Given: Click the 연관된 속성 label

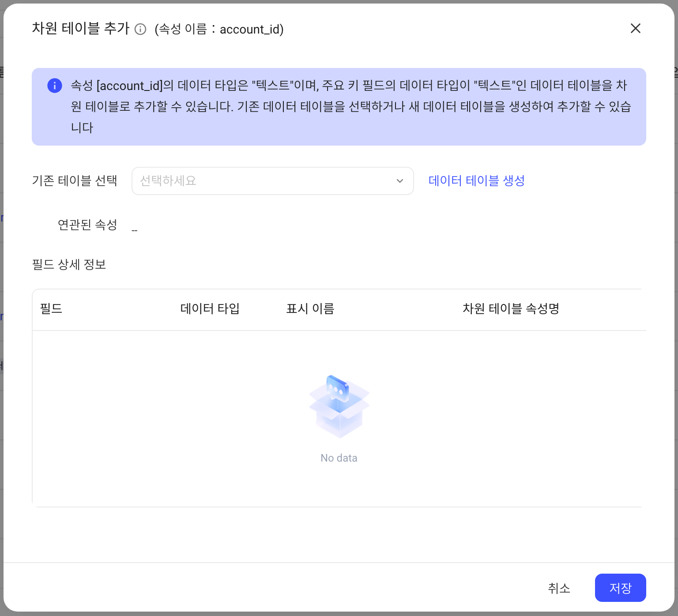Looking at the screenshot, I should [x=87, y=225].
